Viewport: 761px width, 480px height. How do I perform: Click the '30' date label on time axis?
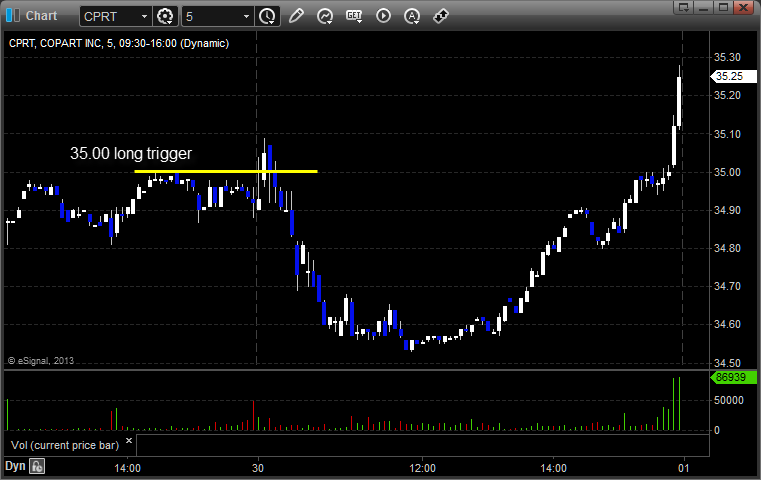[x=258, y=468]
